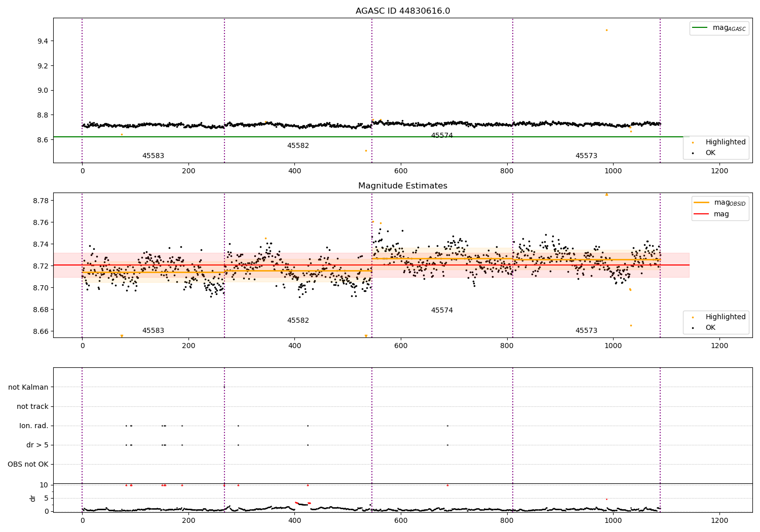Click the 9.4 y-axis tick in top panel
760x532 pixels.
43,41
